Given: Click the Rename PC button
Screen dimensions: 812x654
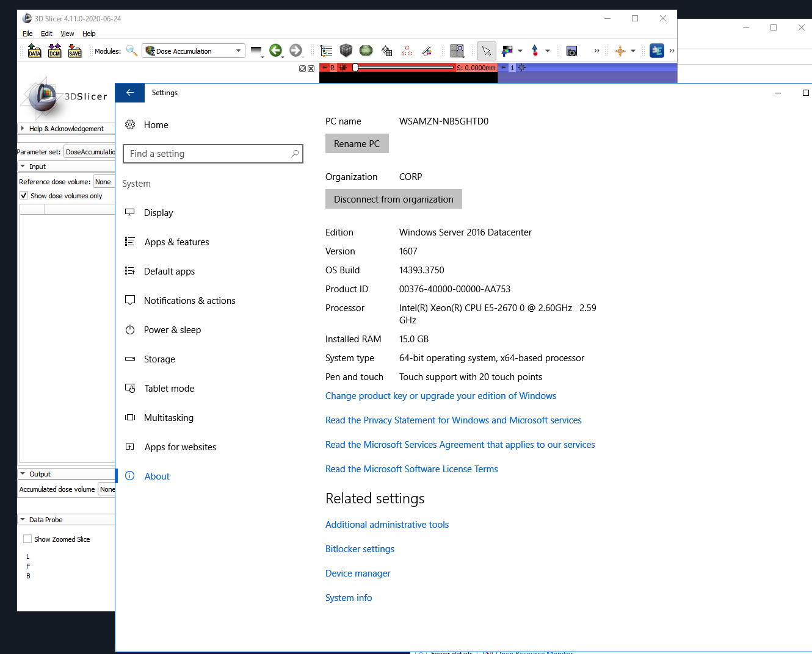Looking at the screenshot, I should 357,143.
